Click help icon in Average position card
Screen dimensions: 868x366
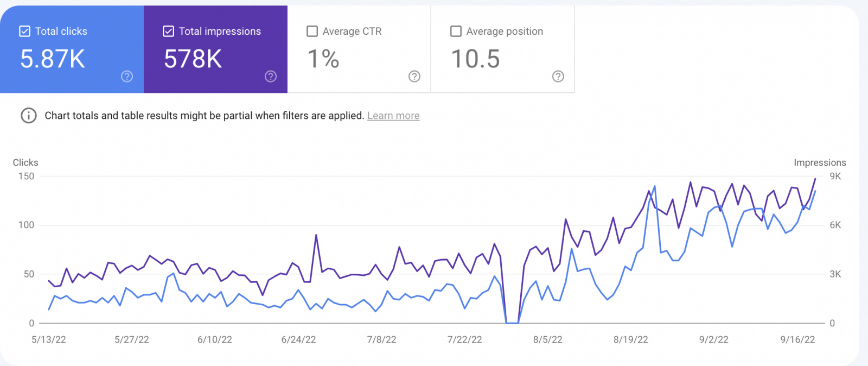click(x=558, y=77)
